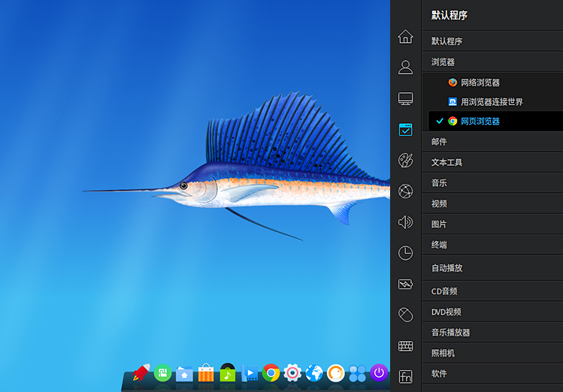563x392 pixels.
Task: Click the purple power button in dock
Action: [379, 372]
